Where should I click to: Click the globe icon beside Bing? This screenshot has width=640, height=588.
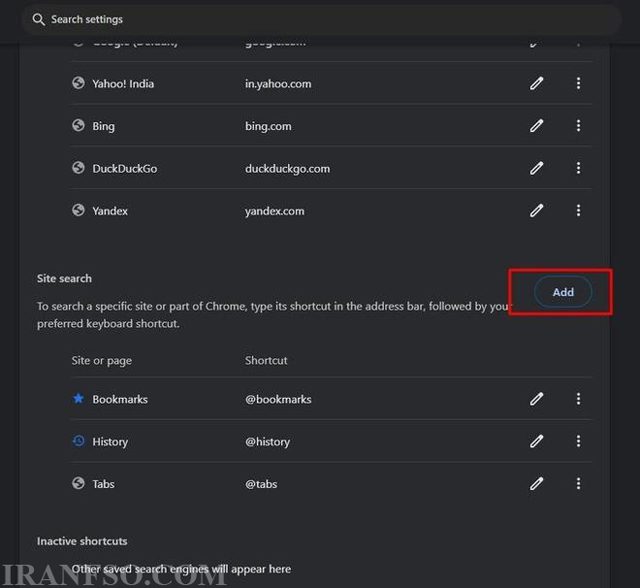click(78, 125)
